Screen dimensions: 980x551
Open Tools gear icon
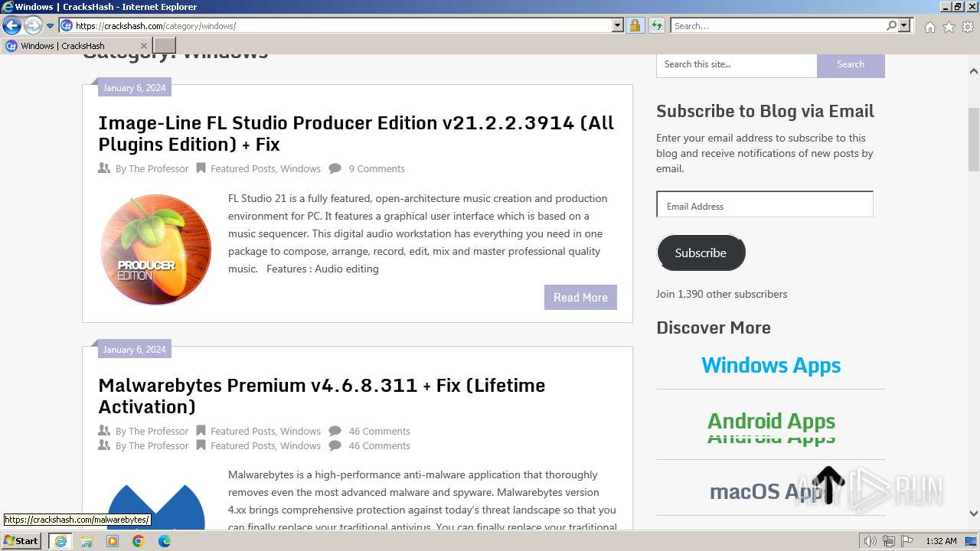coord(968,27)
